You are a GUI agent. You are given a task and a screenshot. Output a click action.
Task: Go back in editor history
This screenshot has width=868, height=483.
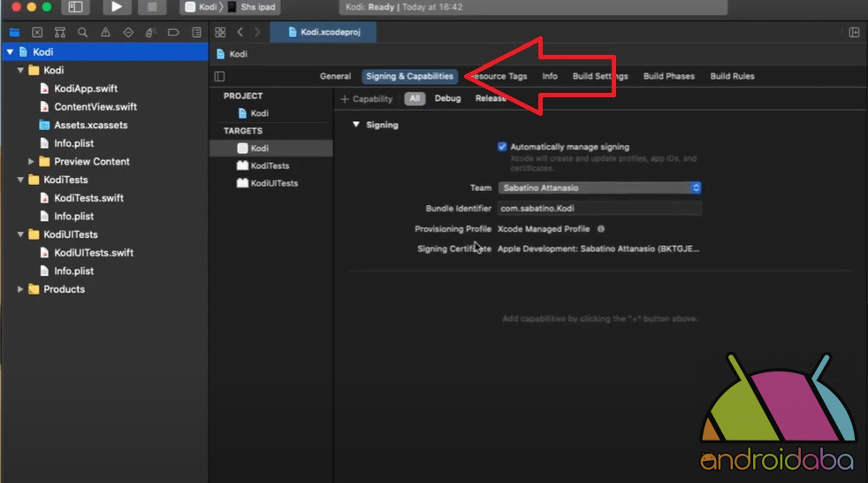click(240, 32)
